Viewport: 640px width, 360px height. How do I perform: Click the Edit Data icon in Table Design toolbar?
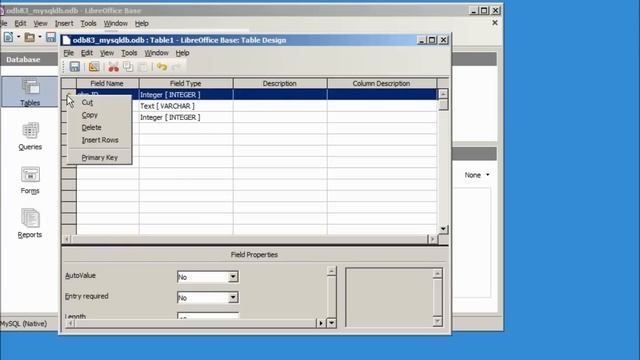click(94, 67)
